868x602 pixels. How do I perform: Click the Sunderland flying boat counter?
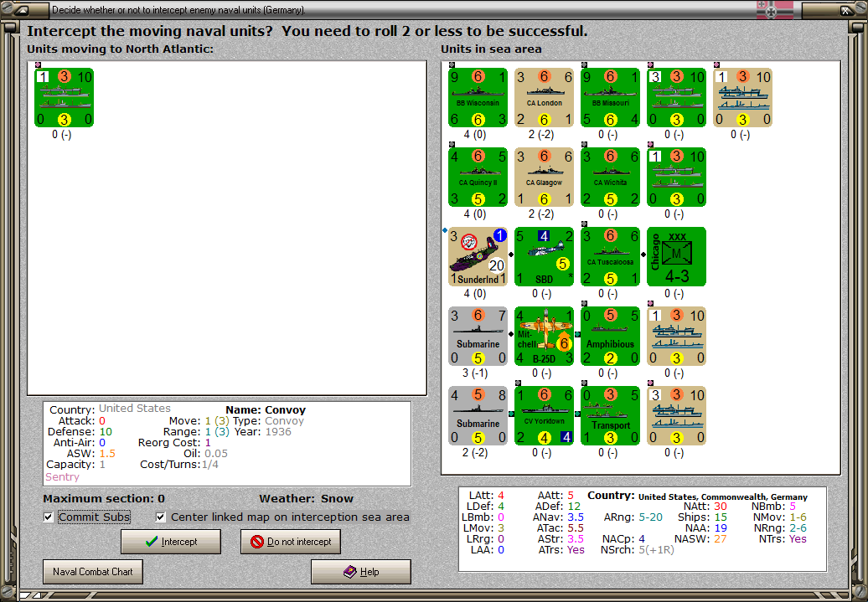478,257
